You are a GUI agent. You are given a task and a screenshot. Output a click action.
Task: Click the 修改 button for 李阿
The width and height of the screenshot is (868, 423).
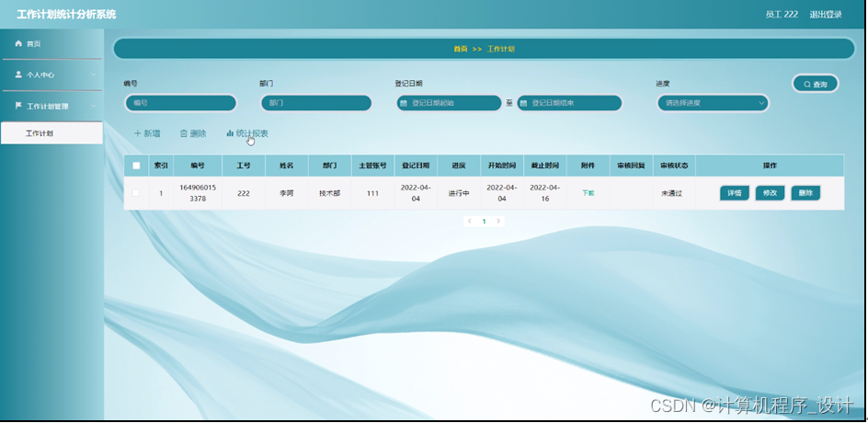pos(770,193)
